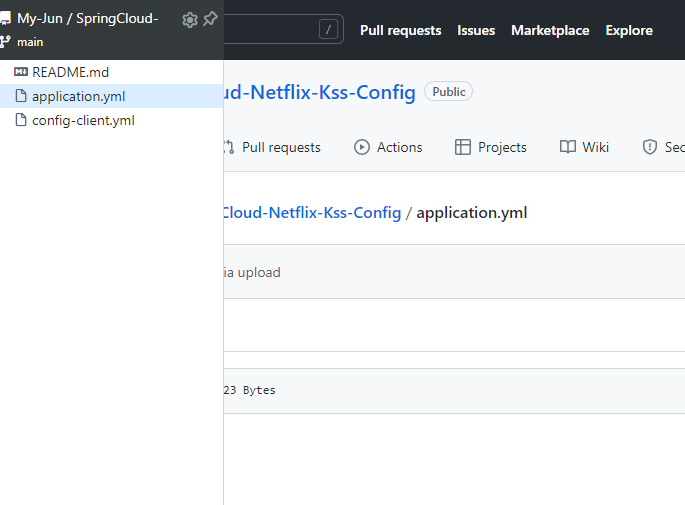Open Pull requests in the top navigation
Viewport: 685px width, 505px height.
pyautogui.click(x=401, y=30)
